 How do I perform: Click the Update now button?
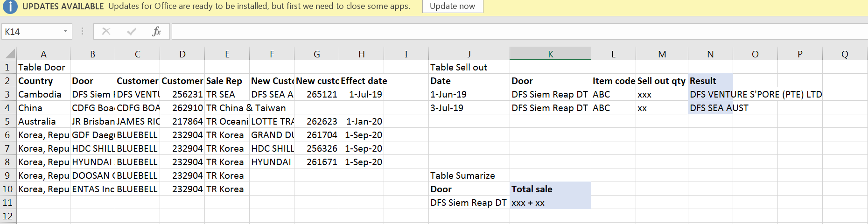[x=452, y=6]
